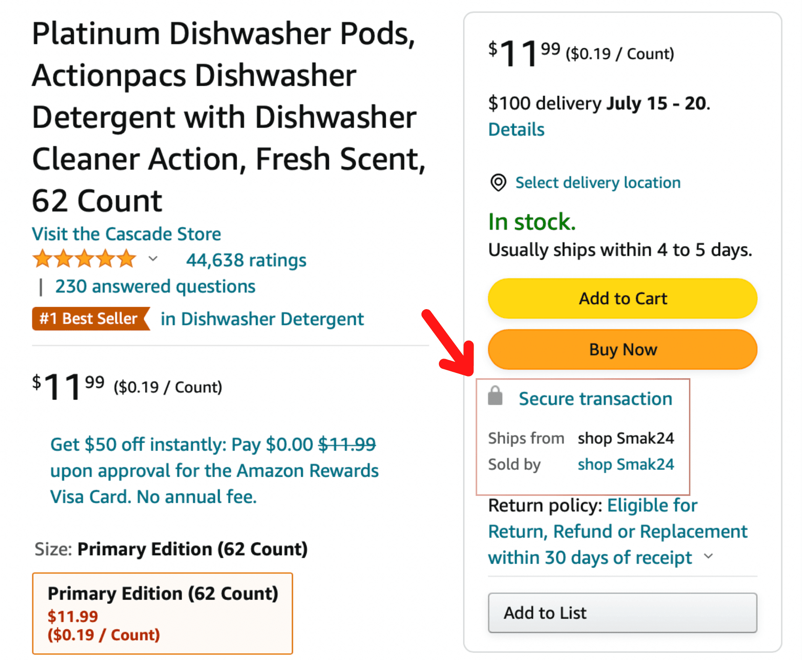Open the Sold by shop Smak24 link
The width and height of the screenshot is (802, 672).
[626, 464]
